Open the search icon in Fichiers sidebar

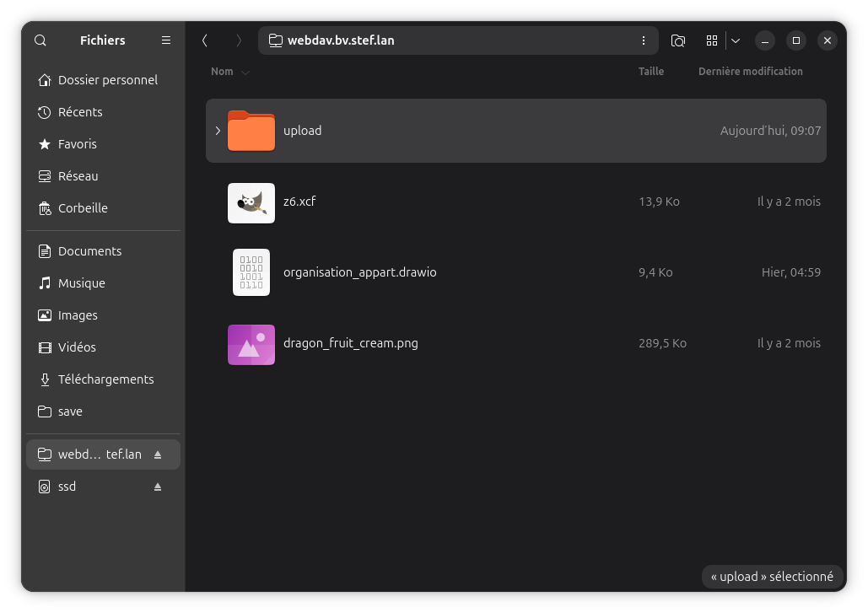(x=40, y=40)
